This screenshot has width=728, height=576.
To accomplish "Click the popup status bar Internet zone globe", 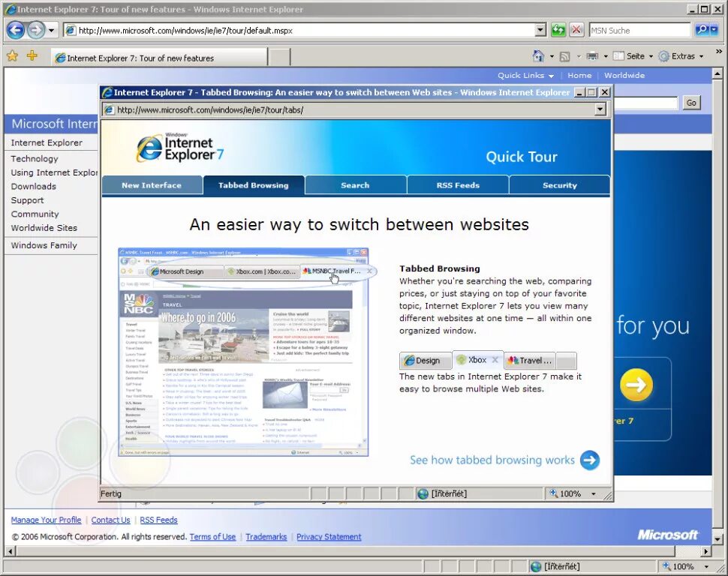I will click(x=423, y=493).
